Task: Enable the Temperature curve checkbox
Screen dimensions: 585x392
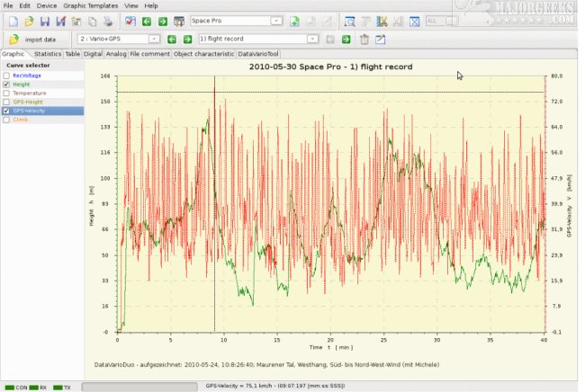Action: (x=7, y=94)
